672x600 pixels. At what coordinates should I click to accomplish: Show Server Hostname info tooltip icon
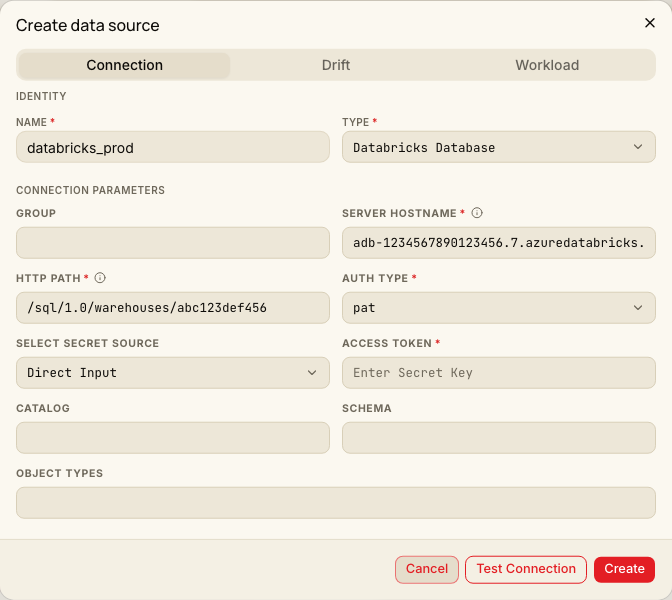(477, 213)
